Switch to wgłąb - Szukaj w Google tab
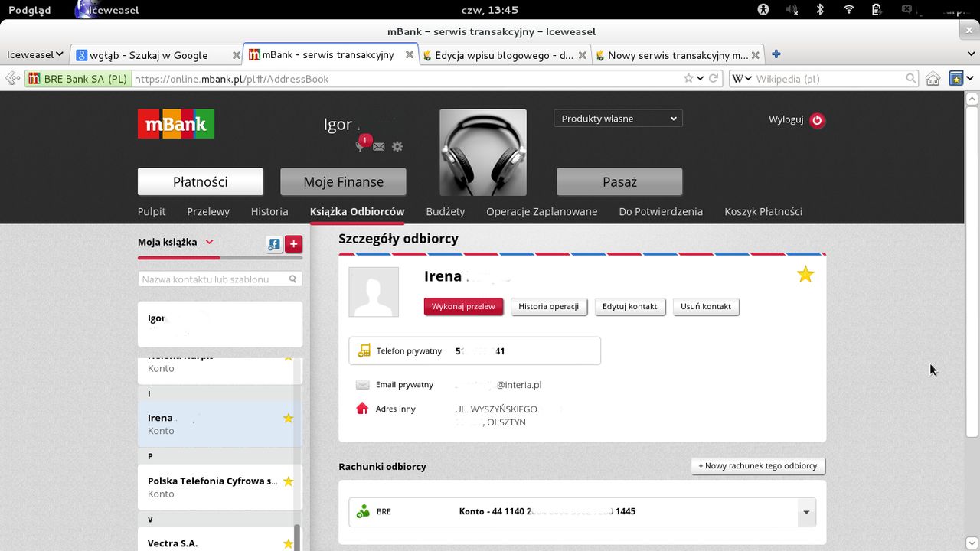 [x=156, y=54]
